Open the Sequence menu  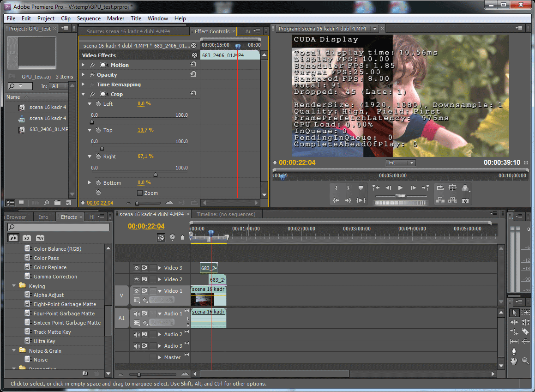pyautogui.click(x=89, y=18)
